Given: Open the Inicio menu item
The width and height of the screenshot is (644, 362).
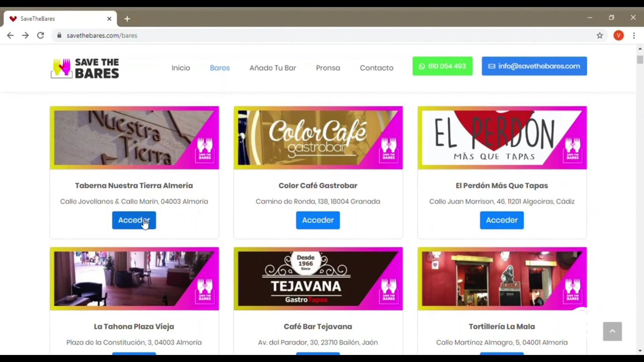Looking at the screenshot, I should coord(181,68).
